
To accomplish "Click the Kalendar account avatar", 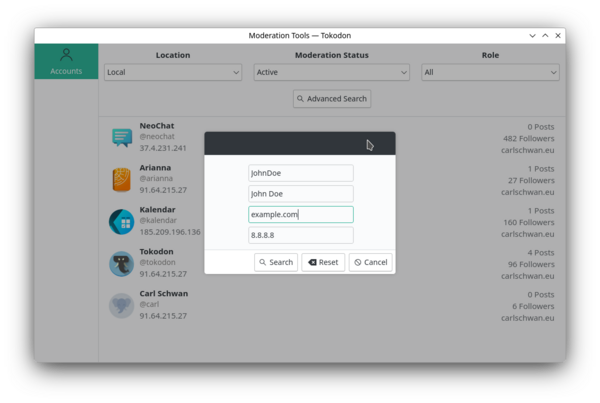I will click(122, 221).
